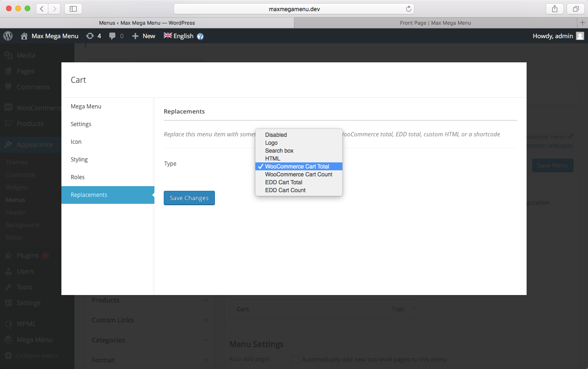Select the Menus Max Mega Menu browser tab
This screenshot has height=369, width=588.
147,22
